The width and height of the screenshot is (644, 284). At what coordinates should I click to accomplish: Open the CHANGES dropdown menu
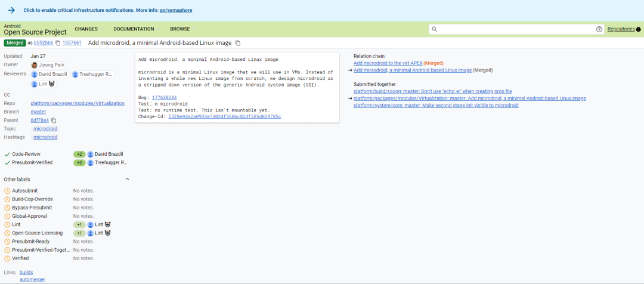[x=87, y=29]
